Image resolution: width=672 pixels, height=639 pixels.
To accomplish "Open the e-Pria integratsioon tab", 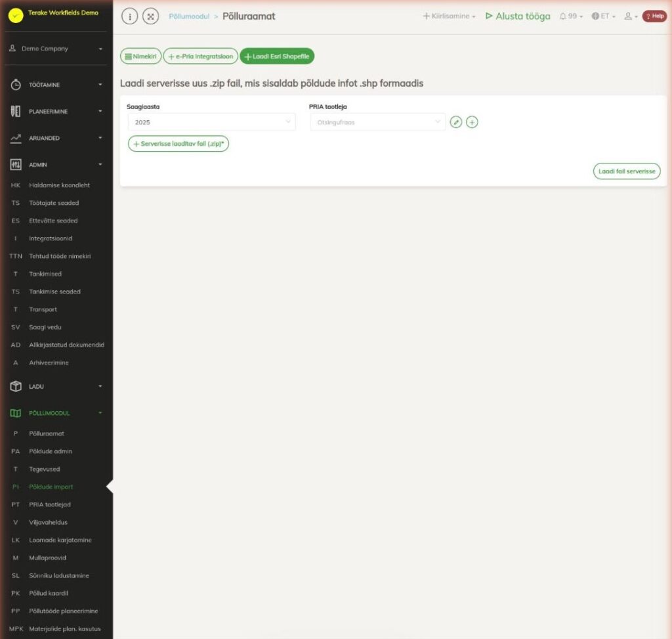I will [x=201, y=56].
